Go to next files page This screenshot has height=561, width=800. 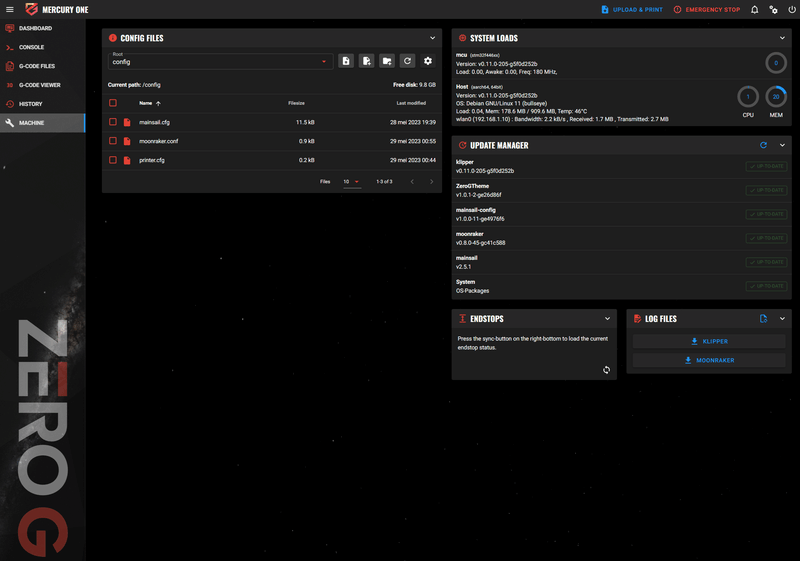pos(432,182)
